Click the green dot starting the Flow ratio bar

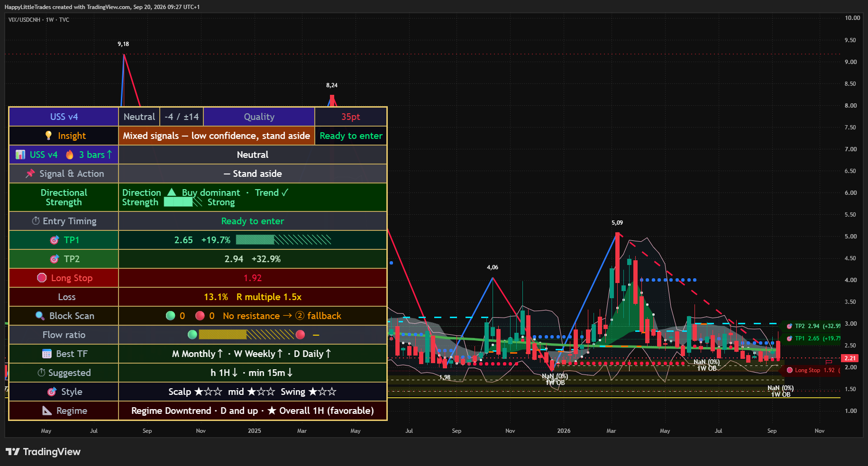(x=192, y=335)
